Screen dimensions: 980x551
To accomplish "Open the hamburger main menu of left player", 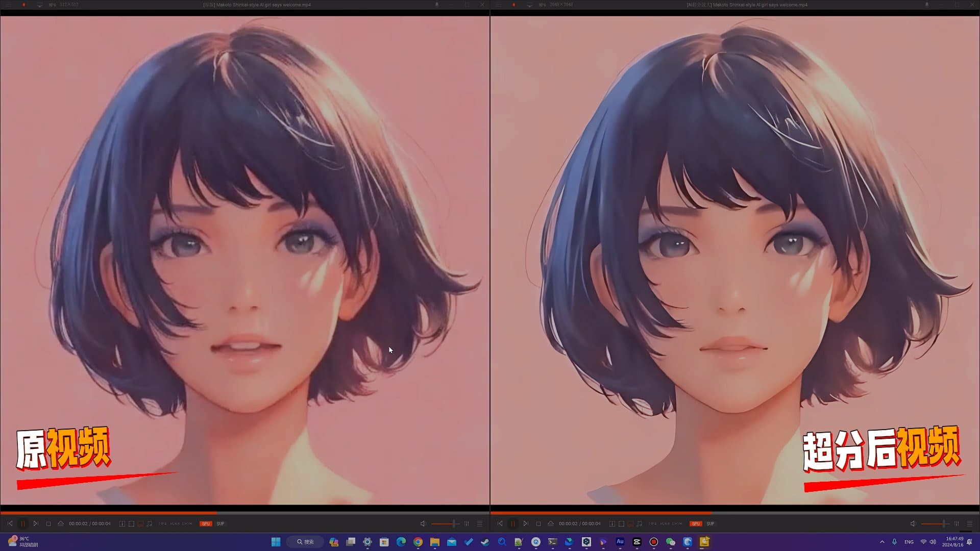I will [x=9, y=5].
